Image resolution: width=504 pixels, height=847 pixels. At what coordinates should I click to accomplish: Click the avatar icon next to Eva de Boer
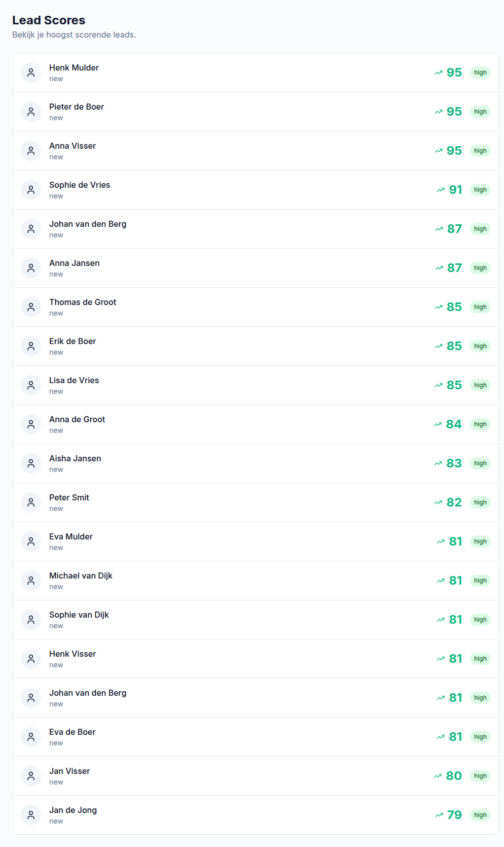[x=31, y=736]
